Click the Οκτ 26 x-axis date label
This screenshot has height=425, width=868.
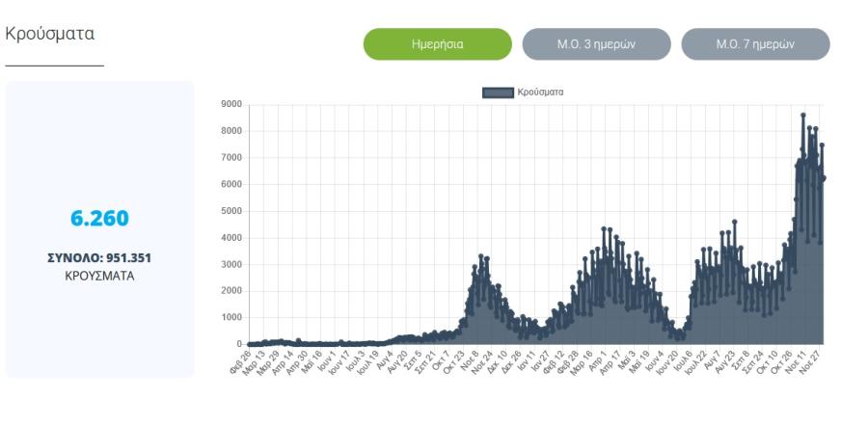782,360
